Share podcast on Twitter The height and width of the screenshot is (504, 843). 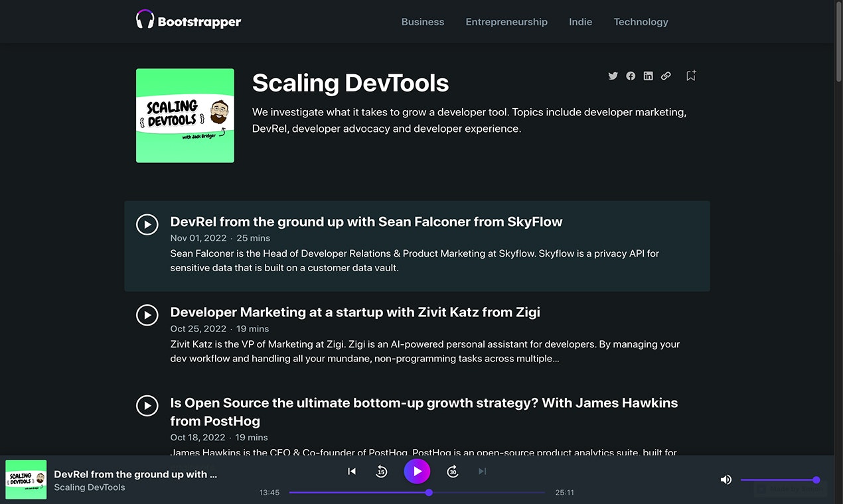coord(613,76)
